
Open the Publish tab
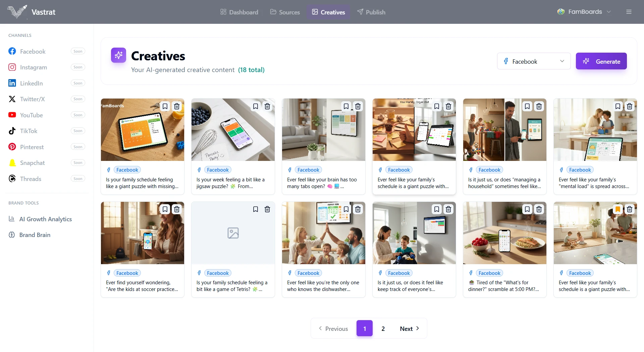pyautogui.click(x=371, y=12)
